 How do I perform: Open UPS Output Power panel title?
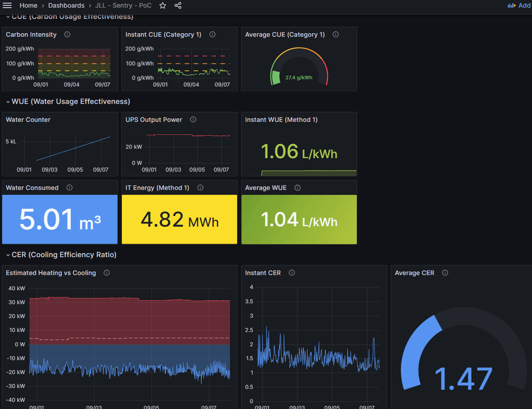pyautogui.click(x=154, y=120)
